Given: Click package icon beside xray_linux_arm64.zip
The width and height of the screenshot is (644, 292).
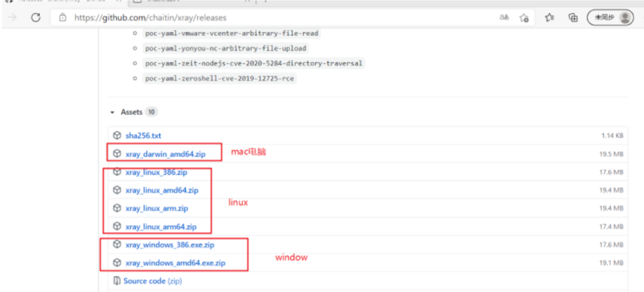Looking at the screenshot, I should click(x=117, y=226).
